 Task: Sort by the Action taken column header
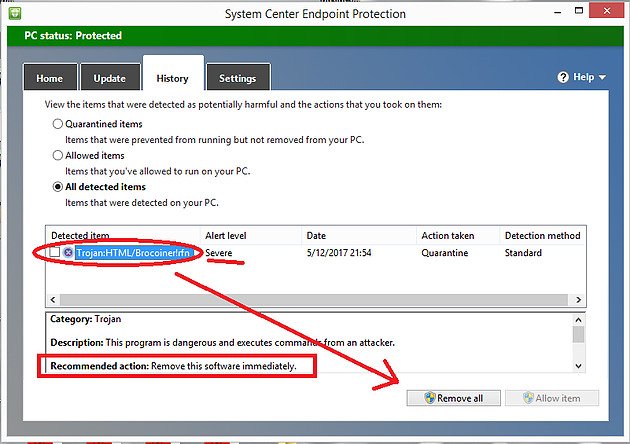[458, 235]
